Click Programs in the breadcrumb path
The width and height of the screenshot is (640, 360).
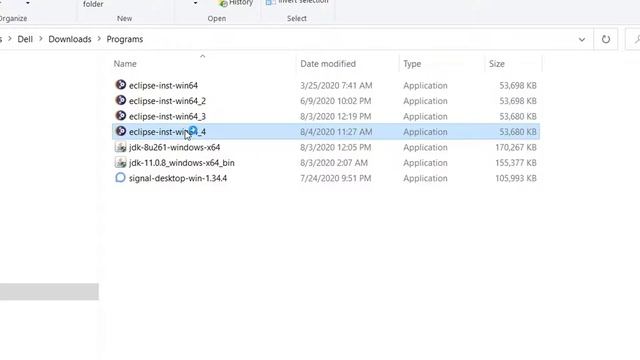[x=125, y=39]
